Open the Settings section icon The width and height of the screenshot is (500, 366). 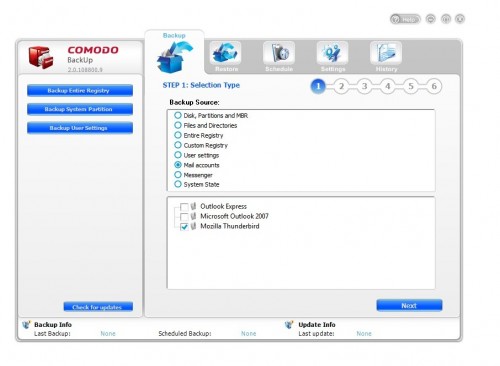pos(332,53)
